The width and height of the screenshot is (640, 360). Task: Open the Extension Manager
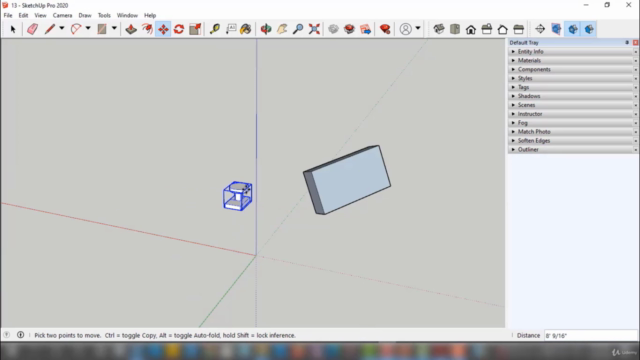pyautogui.click(x=385, y=29)
